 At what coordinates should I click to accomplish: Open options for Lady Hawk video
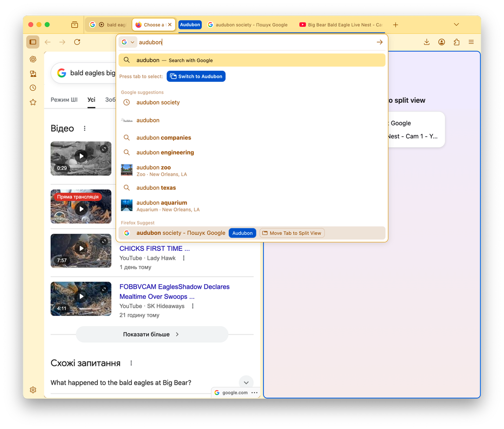pos(184,258)
